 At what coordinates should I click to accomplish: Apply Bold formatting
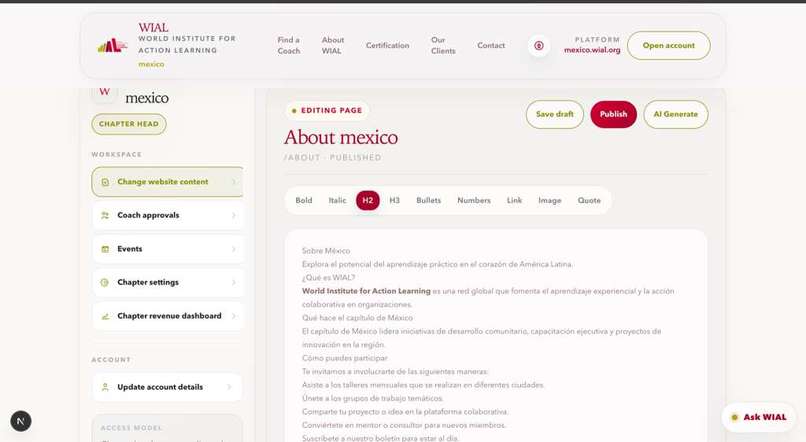[304, 200]
